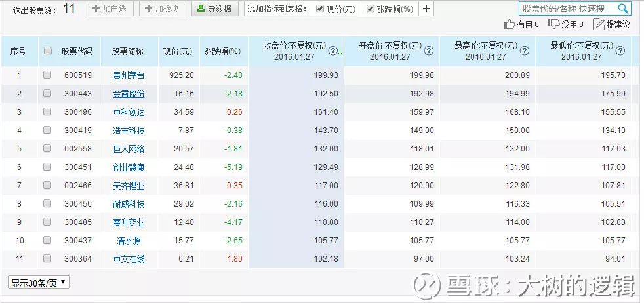Click the 股票简称 column header
This screenshot has height=303, width=644.
(x=128, y=51)
